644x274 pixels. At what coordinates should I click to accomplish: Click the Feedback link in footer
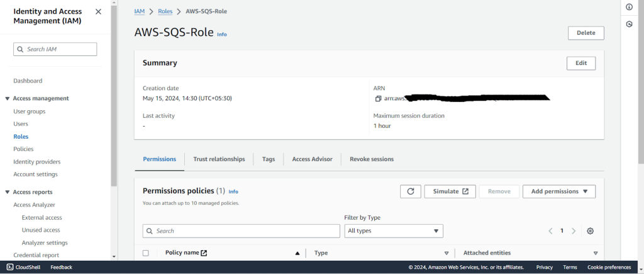[61, 268]
